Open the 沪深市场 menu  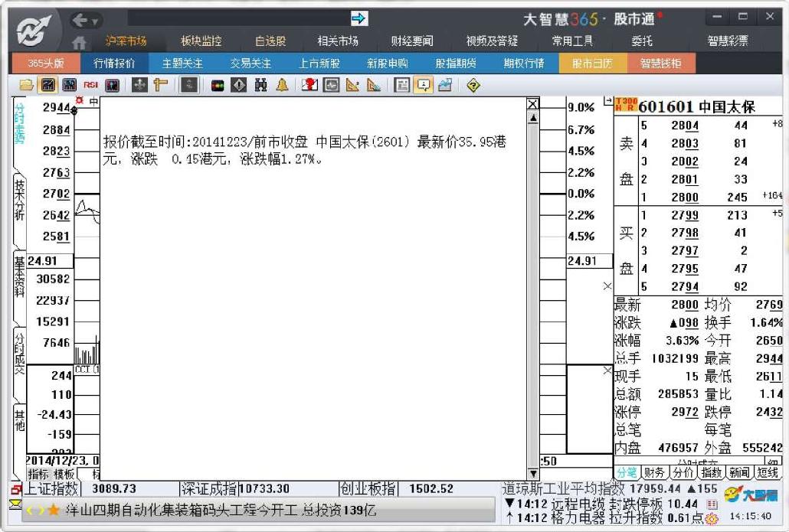point(126,41)
